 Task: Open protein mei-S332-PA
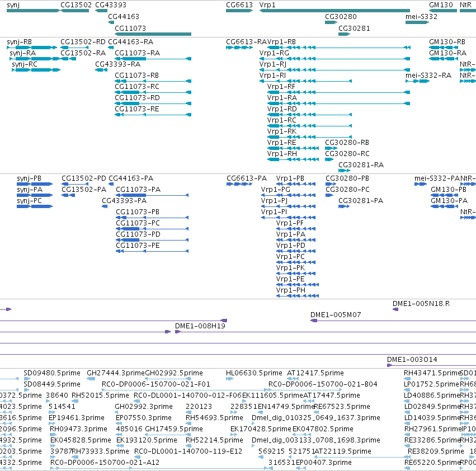437,178
